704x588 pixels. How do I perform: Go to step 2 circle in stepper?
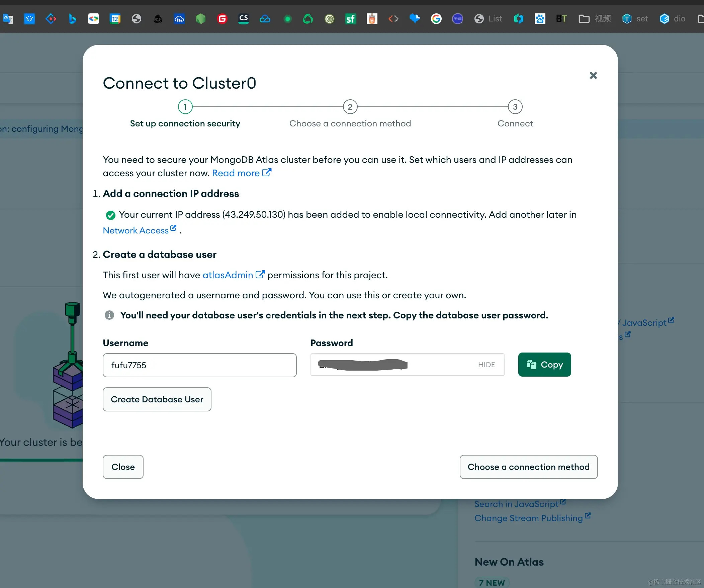350,107
